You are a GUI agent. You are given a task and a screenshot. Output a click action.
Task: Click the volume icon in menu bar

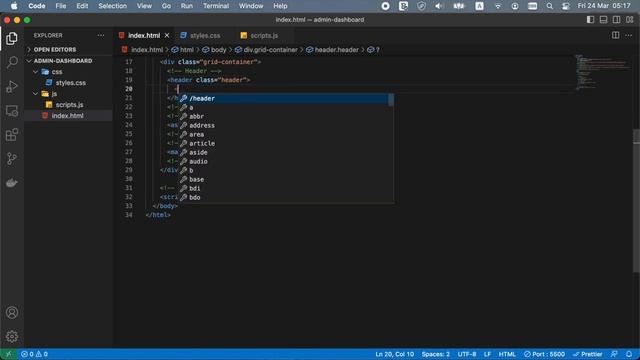[439, 6]
